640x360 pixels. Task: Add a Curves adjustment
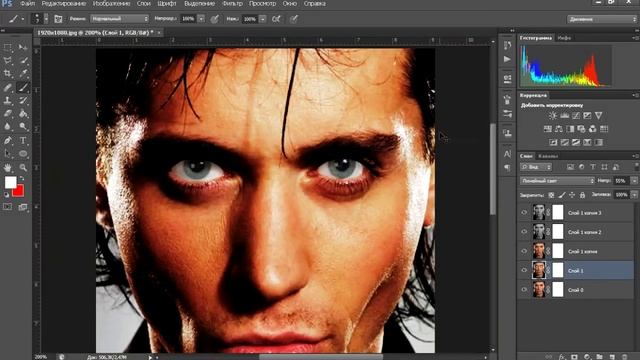pos(576,116)
